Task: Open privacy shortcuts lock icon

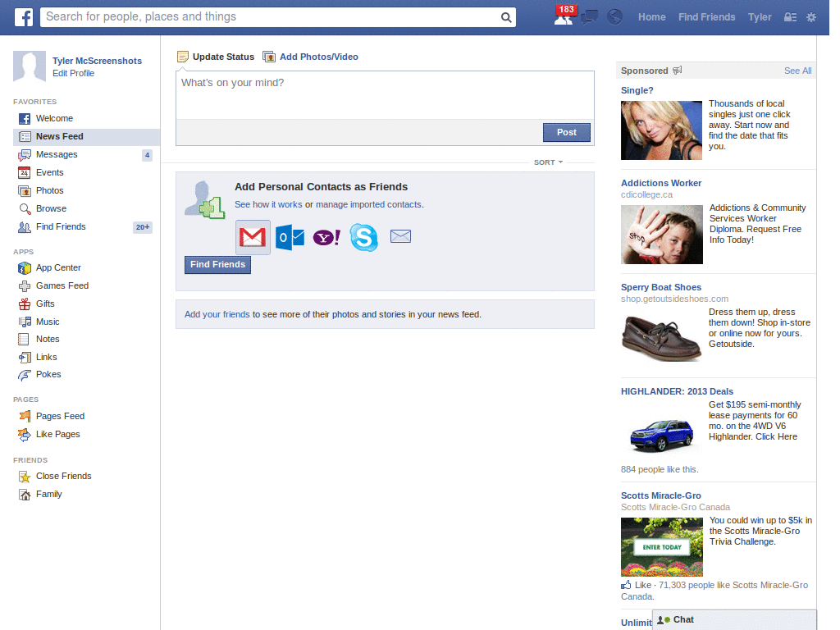Action: [790, 17]
